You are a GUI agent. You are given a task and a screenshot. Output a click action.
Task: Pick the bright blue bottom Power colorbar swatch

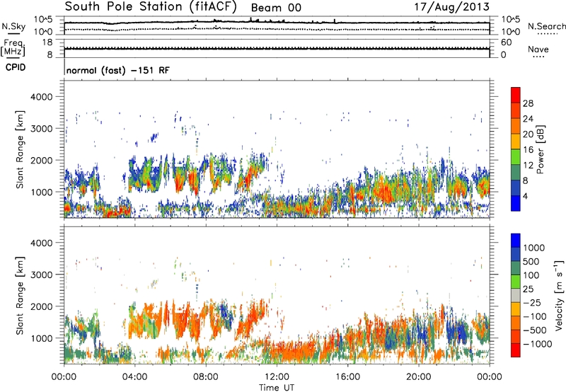pyautogui.click(x=516, y=203)
